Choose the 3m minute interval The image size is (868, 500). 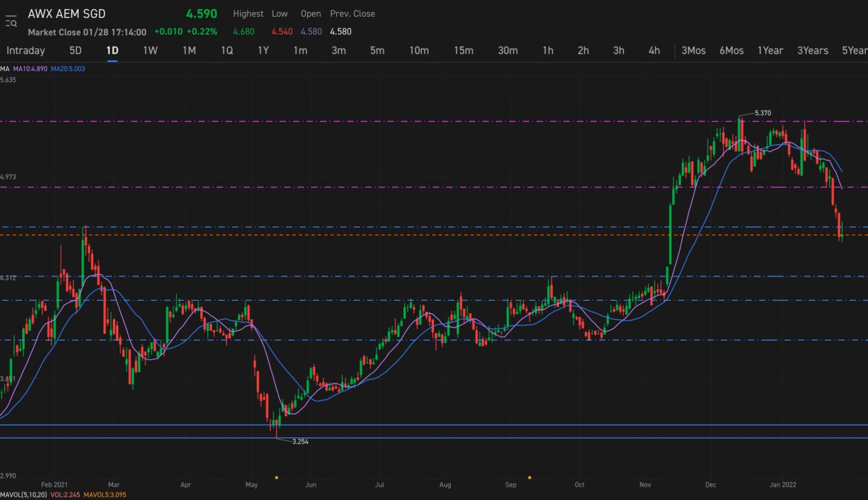pyautogui.click(x=339, y=50)
